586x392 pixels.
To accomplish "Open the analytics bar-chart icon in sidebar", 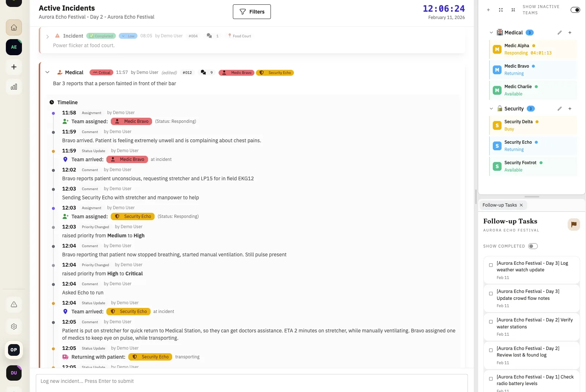I will click(14, 87).
